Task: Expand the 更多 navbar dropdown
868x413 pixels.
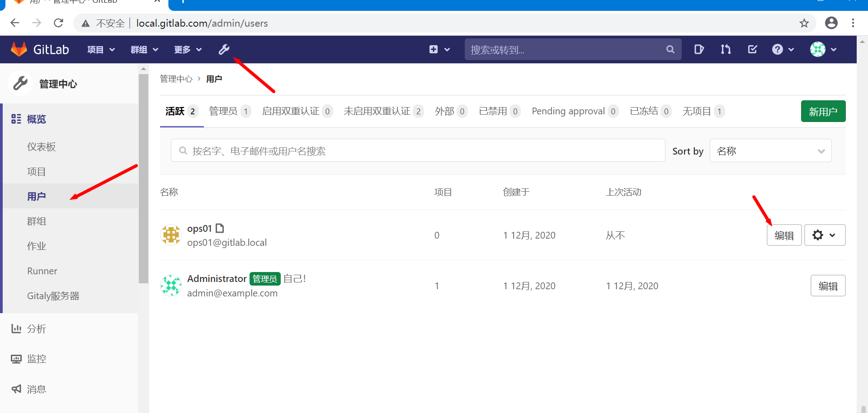Action: click(x=188, y=50)
